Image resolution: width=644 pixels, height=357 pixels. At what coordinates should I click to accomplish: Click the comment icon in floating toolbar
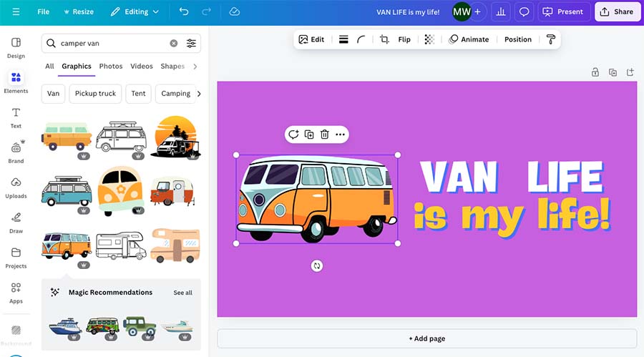tap(293, 135)
